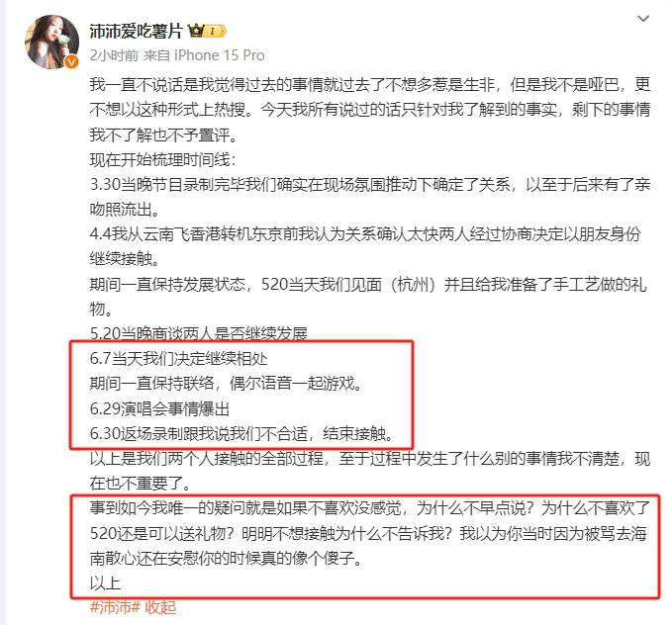The width and height of the screenshot is (672, 625).
Task: Click the orange verified badge on avatar
Action: click(x=71, y=62)
